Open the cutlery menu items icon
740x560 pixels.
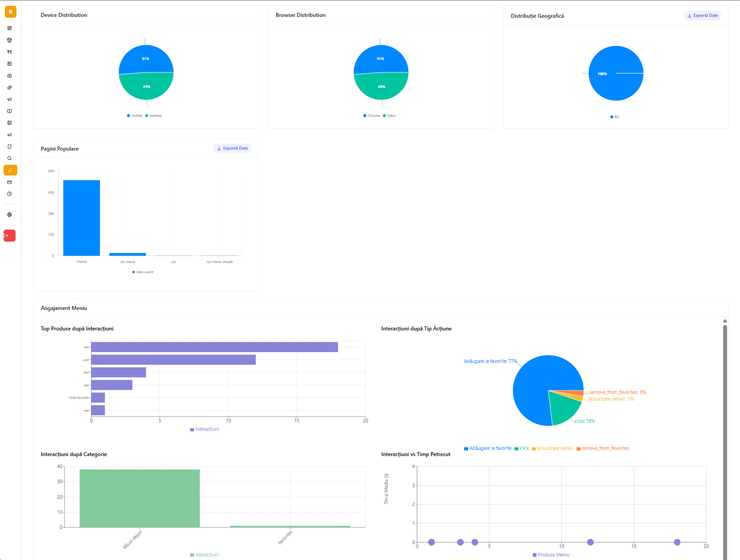click(9, 52)
